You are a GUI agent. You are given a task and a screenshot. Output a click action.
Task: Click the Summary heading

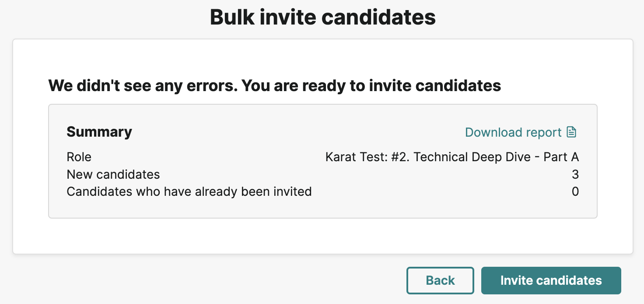tap(99, 132)
